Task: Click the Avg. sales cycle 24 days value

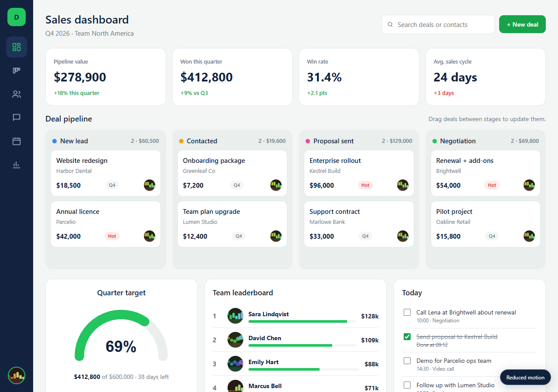Action: click(x=455, y=77)
